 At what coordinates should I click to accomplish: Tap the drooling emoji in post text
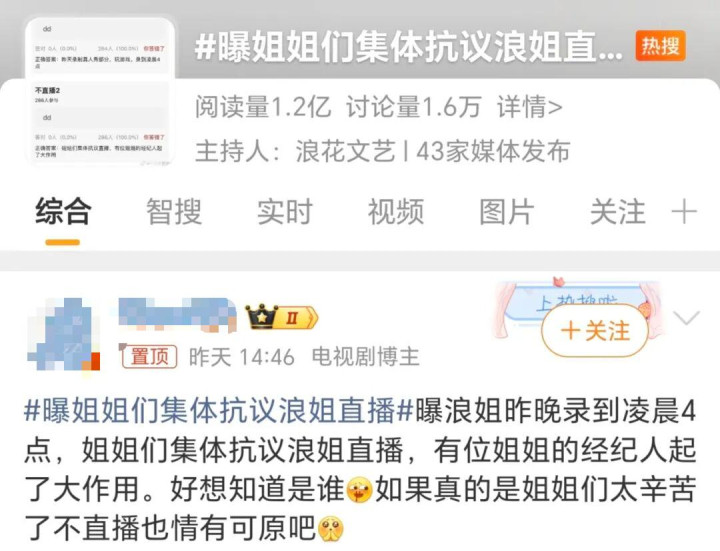(x=360, y=489)
